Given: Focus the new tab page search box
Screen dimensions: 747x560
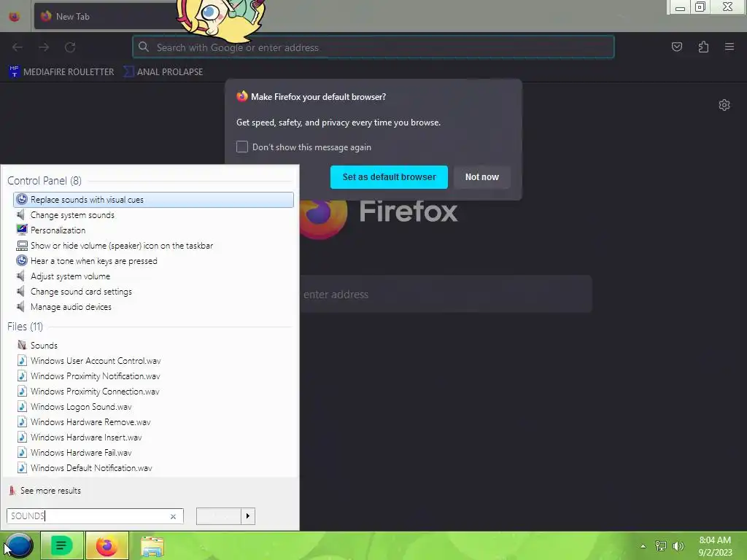Looking at the screenshot, I should (x=446, y=295).
